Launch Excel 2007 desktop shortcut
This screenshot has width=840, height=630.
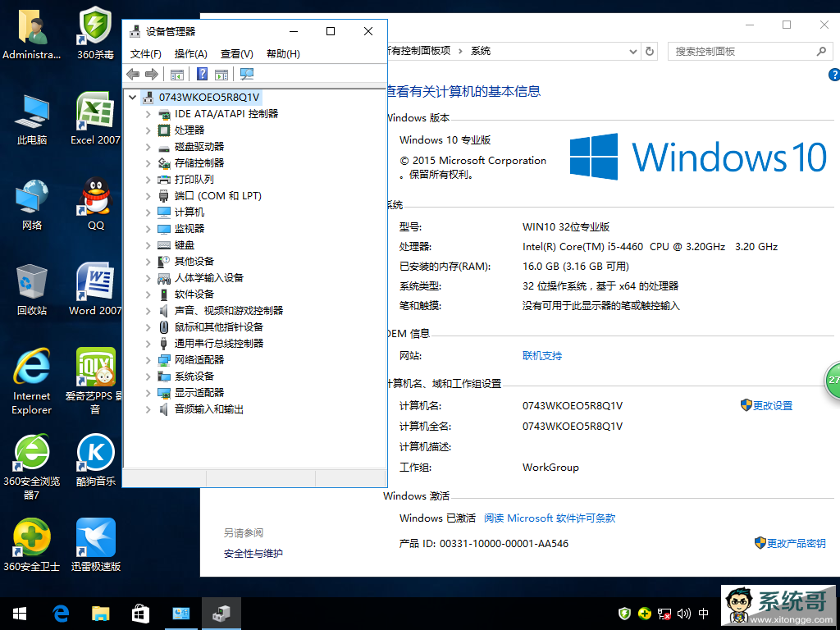(x=95, y=118)
